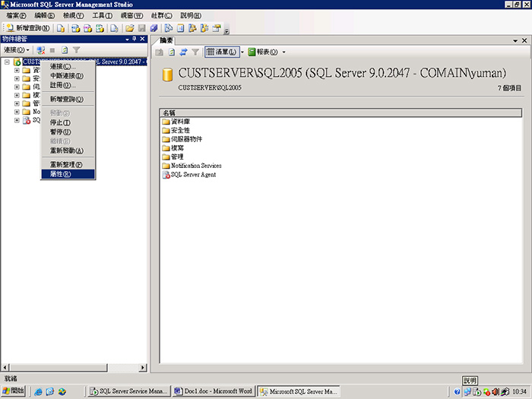This screenshot has width=532, height=399.
Task: Click the blue Synchronize arrows icon in Summary toolbar
Action: (183, 52)
